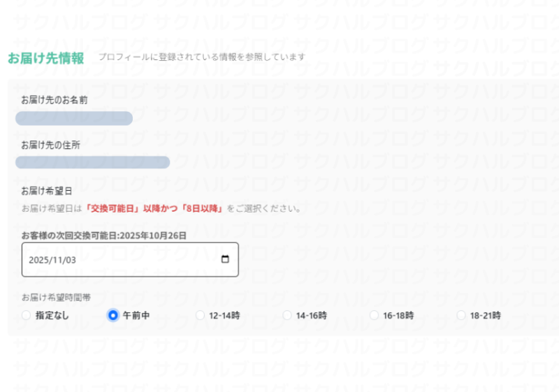Select the 午前中 radio button
559x392 pixels.
113,315
